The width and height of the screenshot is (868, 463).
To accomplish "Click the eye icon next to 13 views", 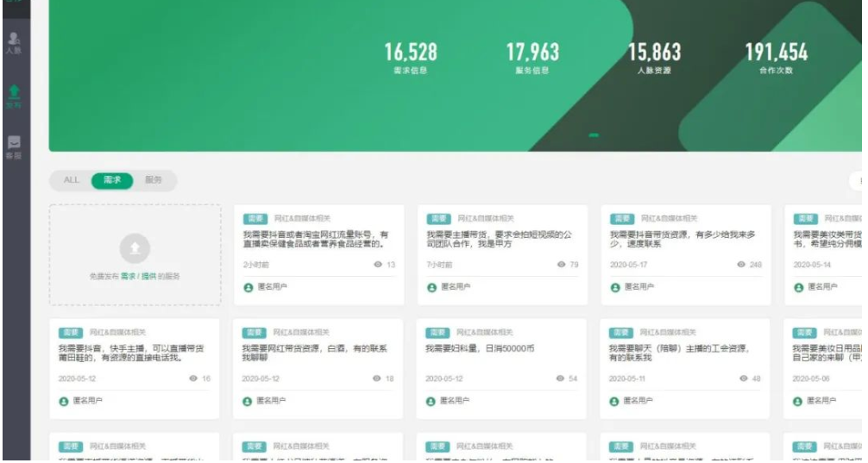I will [x=378, y=265].
